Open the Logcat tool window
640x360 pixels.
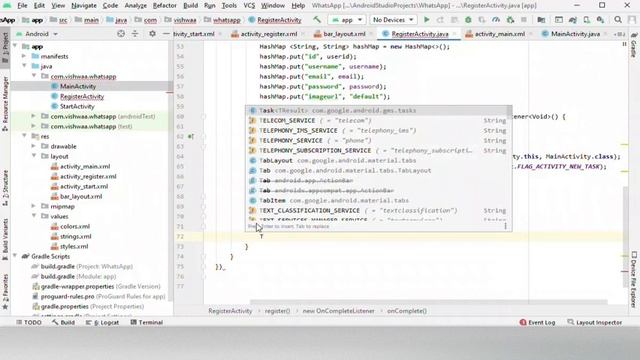[102, 322]
